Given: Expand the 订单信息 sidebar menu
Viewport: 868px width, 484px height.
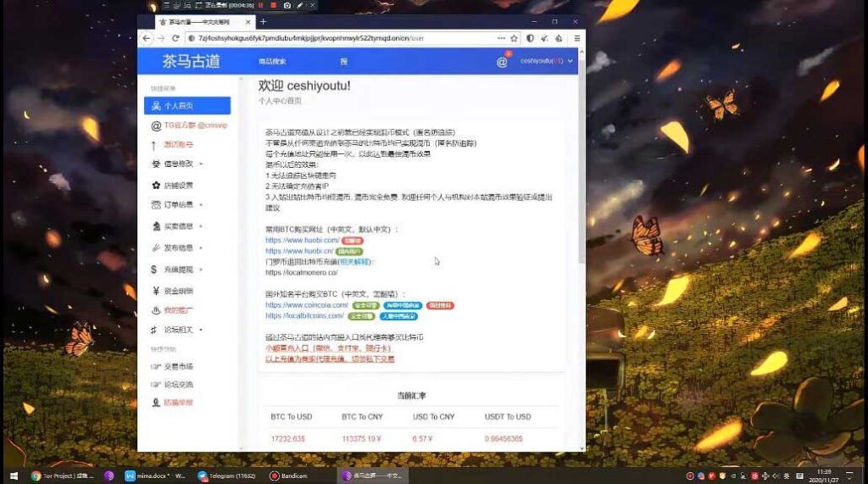Looking at the screenshot, I should (x=177, y=205).
